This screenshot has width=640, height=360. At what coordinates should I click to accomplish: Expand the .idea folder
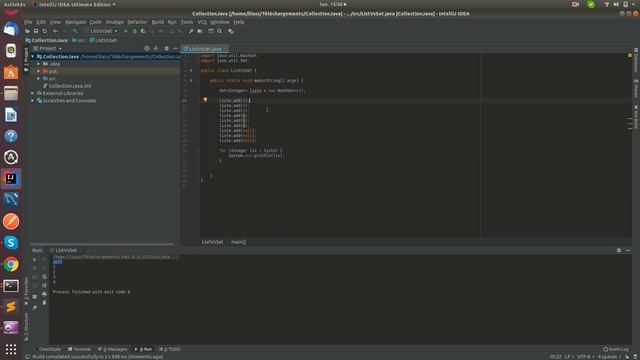(x=39, y=64)
